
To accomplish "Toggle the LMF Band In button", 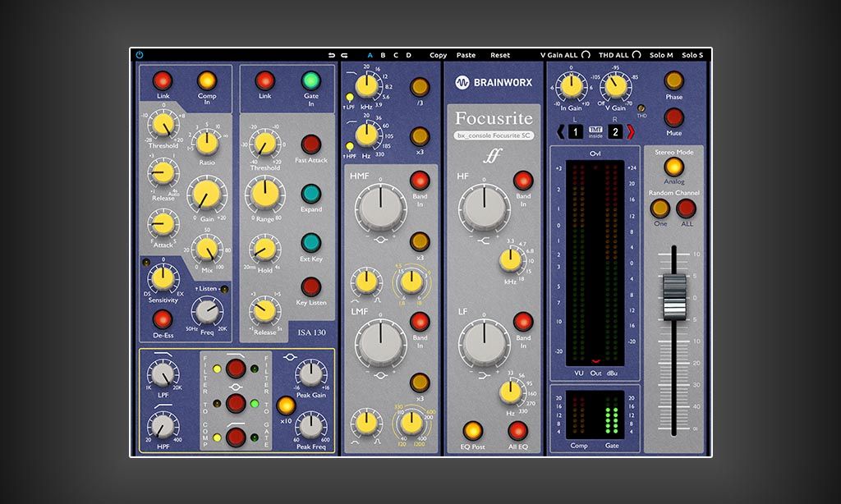I will [x=420, y=322].
